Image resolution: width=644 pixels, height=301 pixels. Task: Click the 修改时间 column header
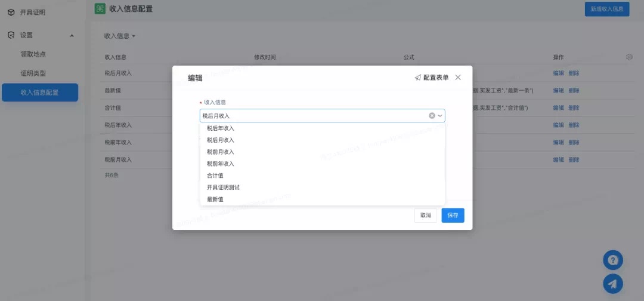click(x=265, y=57)
